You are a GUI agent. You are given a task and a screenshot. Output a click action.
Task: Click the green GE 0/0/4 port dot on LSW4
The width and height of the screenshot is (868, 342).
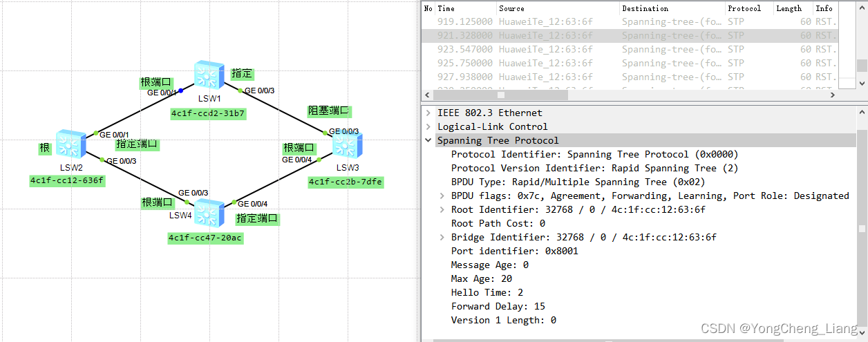[x=234, y=203]
